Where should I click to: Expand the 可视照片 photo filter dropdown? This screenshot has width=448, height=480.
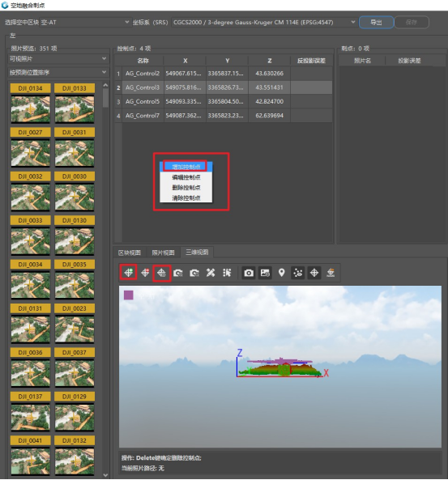point(58,59)
